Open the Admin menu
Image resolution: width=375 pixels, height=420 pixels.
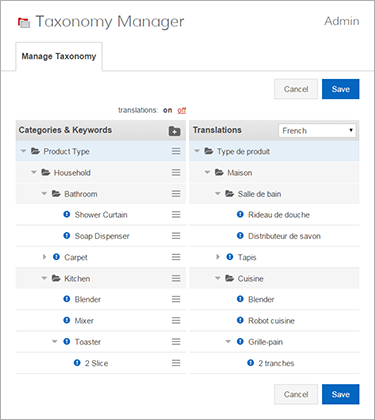click(342, 21)
